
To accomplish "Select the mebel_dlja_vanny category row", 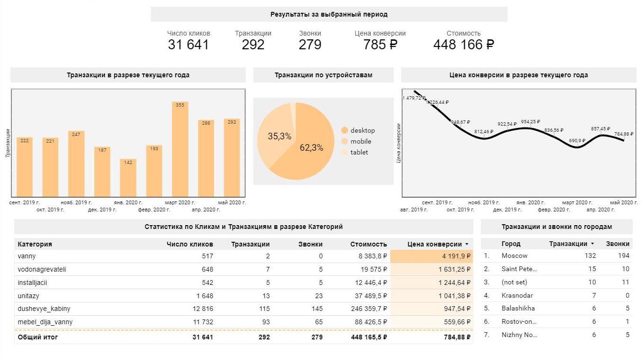I will 244,322.
